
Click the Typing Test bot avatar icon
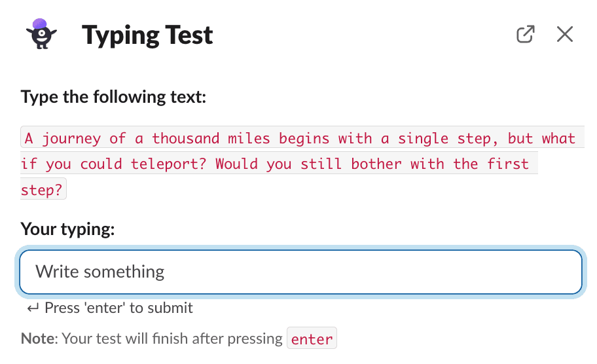[x=41, y=34]
